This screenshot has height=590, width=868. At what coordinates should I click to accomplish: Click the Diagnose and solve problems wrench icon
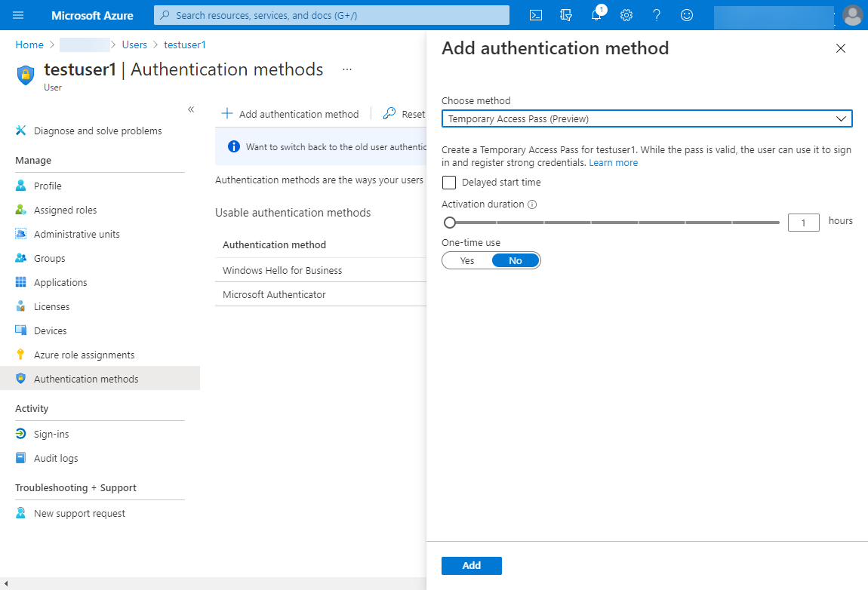pyautogui.click(x=21, y=131)
